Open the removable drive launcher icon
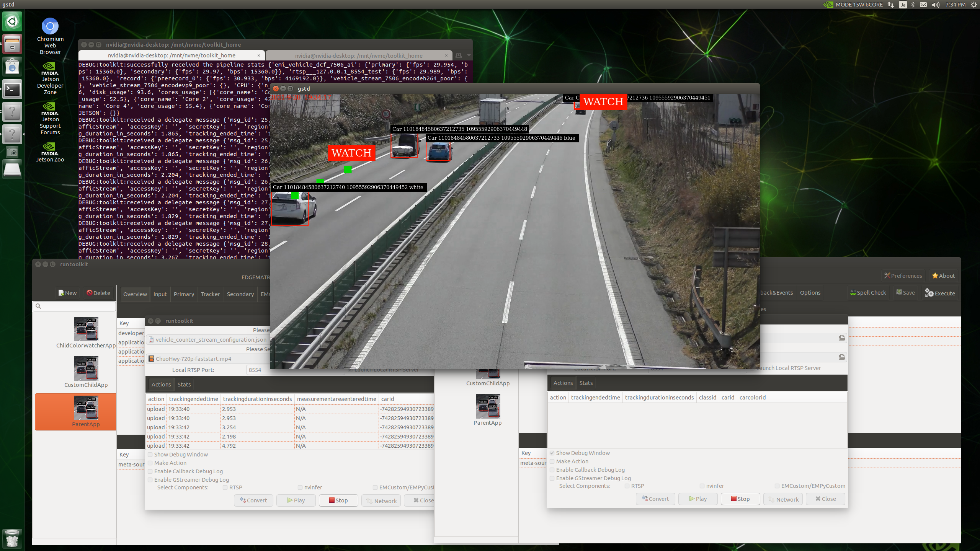 pyautogui.click(x=12, y=169)
